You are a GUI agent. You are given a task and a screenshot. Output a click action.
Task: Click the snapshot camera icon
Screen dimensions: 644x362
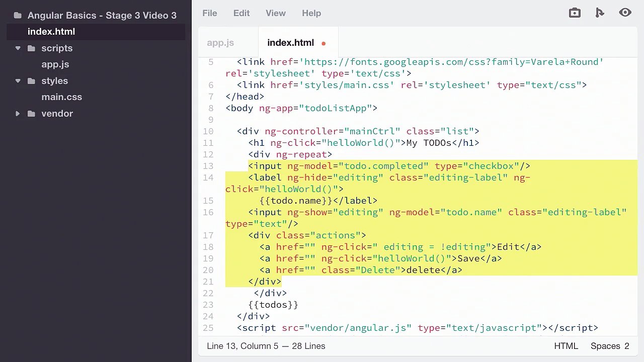pyautogui.click(x=575, y=13)
